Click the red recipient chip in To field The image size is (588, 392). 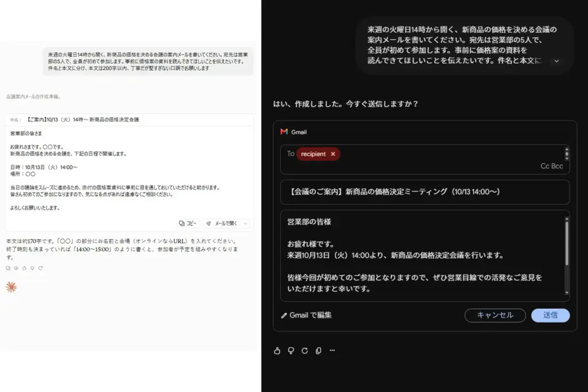click(318, 154)
